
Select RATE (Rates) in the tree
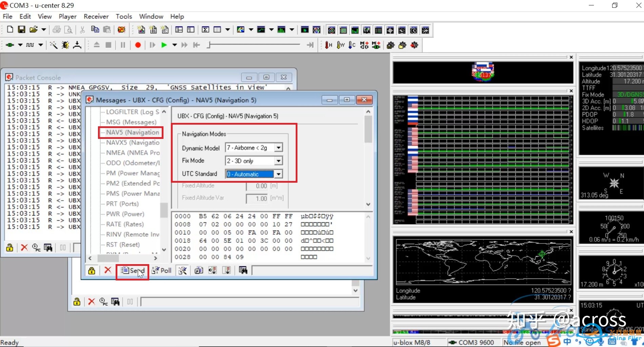click(125, 224)
